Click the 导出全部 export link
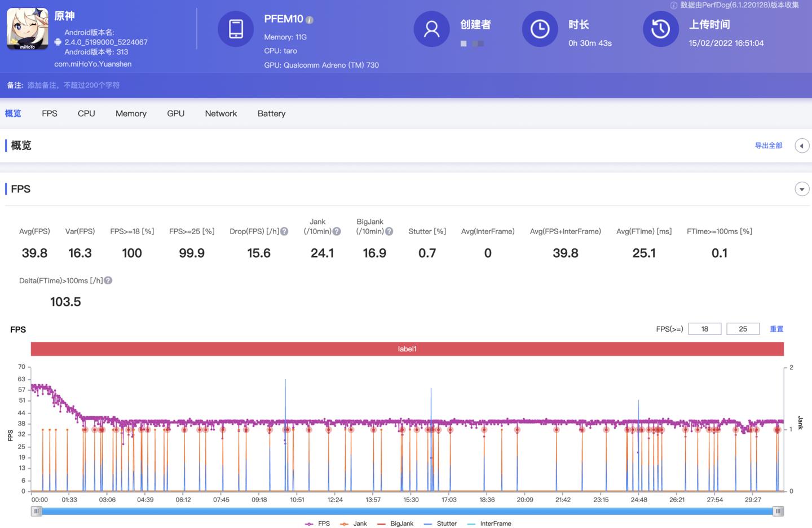The height and width of the screenshot is (528, 812). click(x=769, y=146)
